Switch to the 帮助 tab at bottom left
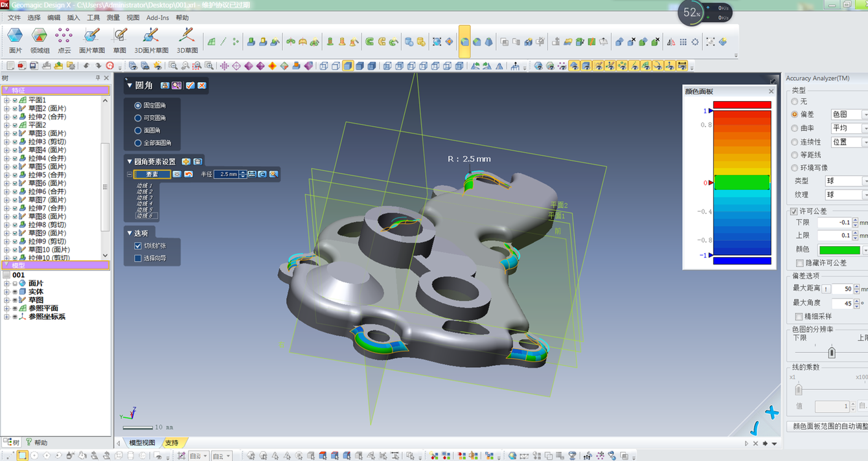 pyautogui.click(x=36, y=443)
